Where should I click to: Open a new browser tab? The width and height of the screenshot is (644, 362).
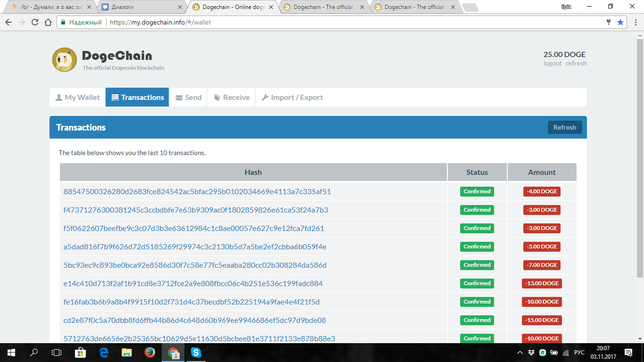470,7
